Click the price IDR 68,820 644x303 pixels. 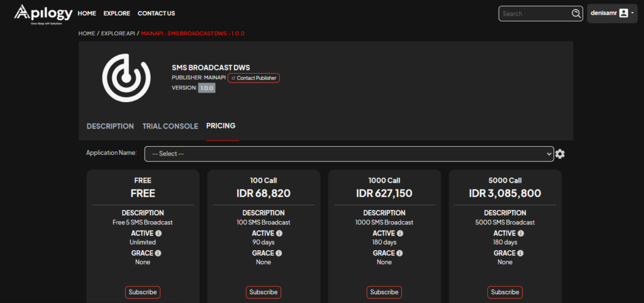pyautogui.click(x=264, y=193)
